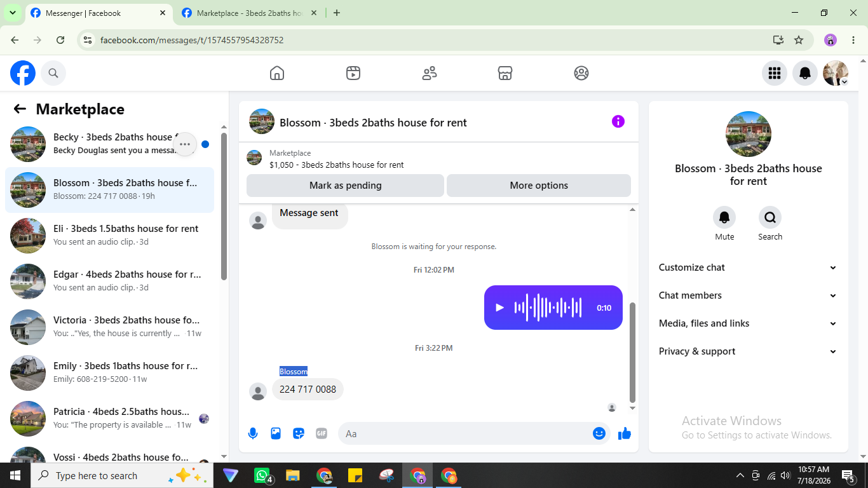This screenshot has height=488, width=868.
Task: Go back using the Marketplace arrow
Action: [x=20, y=109]
